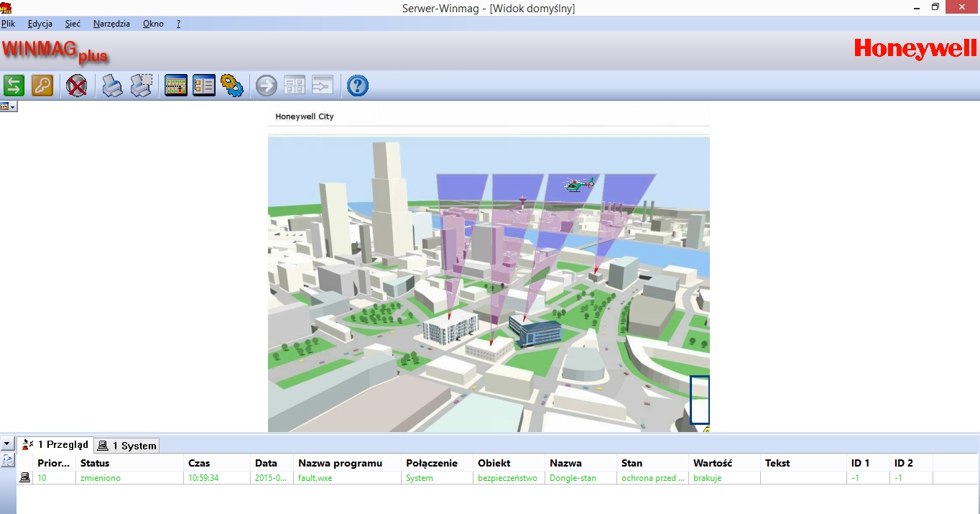Click the Winmag app icon in title bar

(x=6, y=8)
